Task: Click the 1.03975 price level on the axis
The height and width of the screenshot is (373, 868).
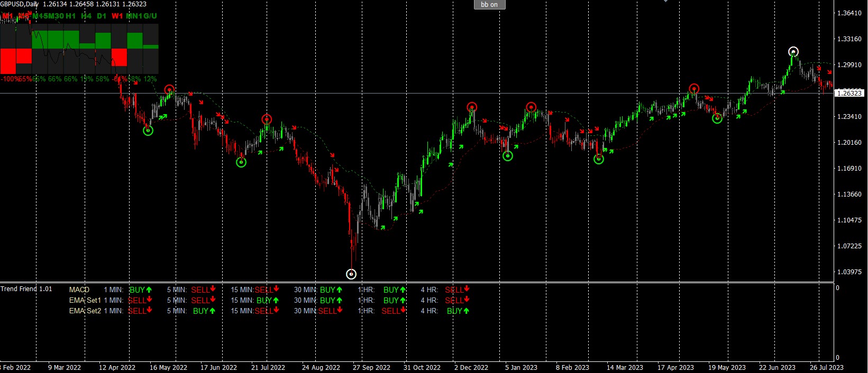Action: click(849, 272)
